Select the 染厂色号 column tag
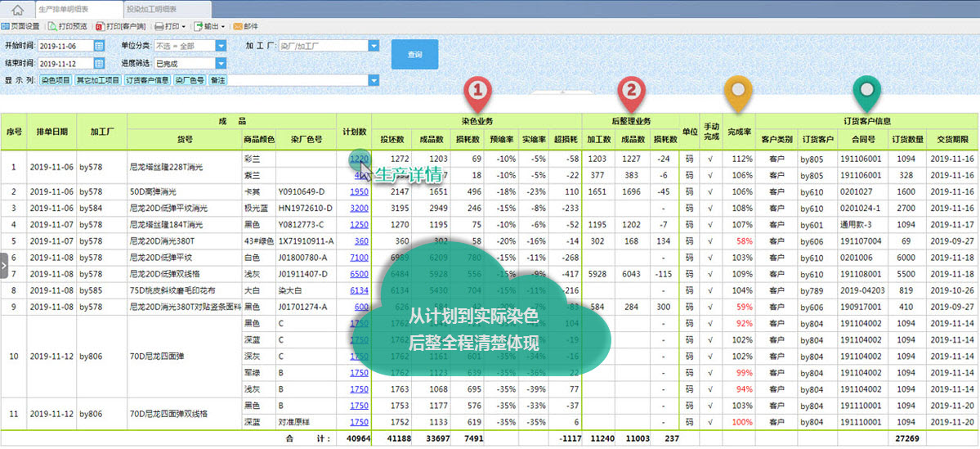This screenshot has height=449, width=980. click(x=190, y=80)
